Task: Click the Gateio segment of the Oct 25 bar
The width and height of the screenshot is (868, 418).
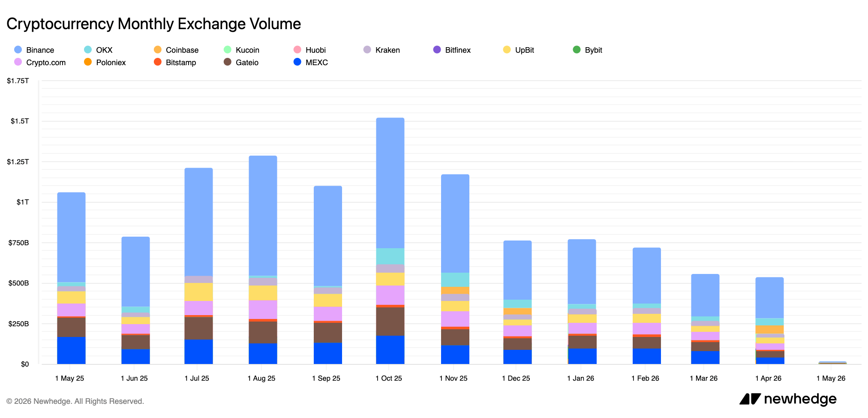Action: pyautogui.click(x=390, y=322)
